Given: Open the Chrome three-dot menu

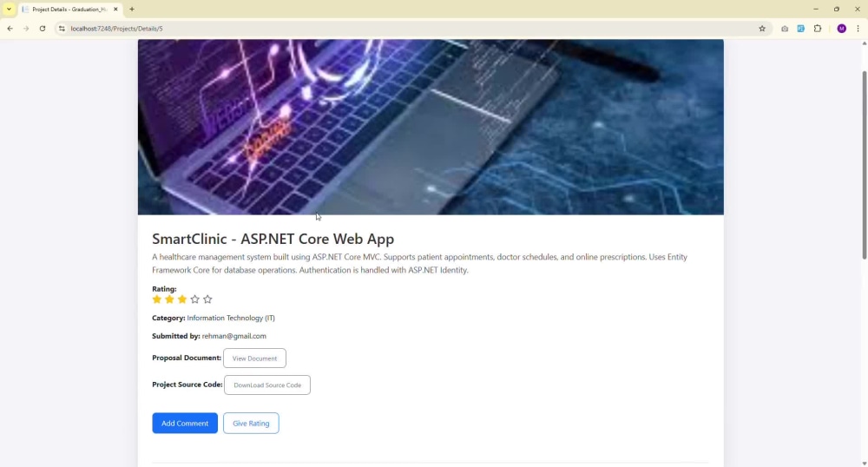Looking at the screenshot, I should [x=858, y=29].
